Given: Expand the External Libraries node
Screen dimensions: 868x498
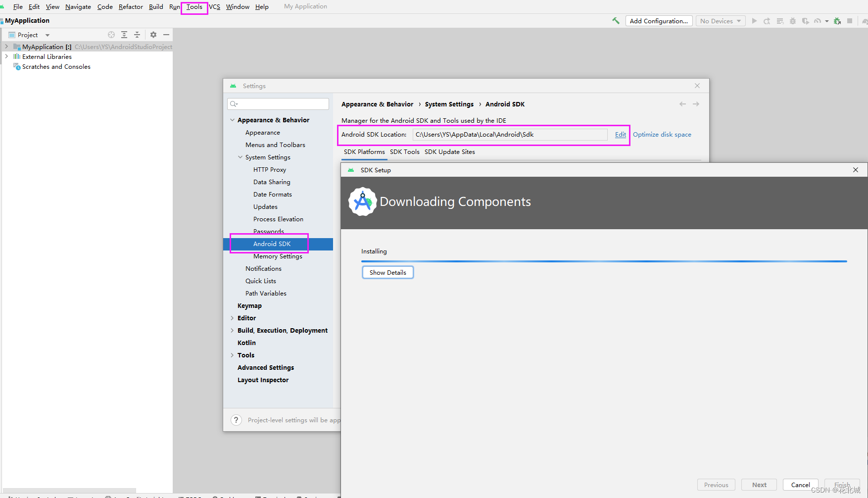Looking at the screenshot, I should (6, 56).
